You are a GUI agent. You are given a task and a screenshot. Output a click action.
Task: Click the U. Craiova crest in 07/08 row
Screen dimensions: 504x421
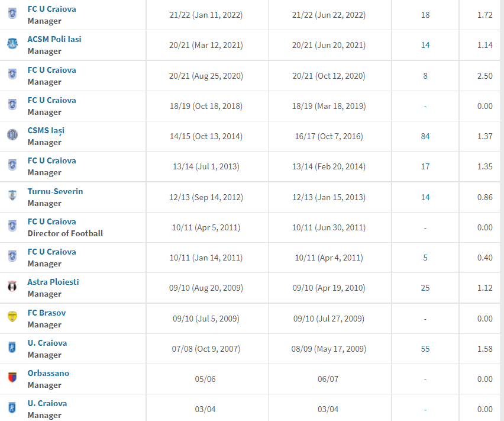(12, 348)
